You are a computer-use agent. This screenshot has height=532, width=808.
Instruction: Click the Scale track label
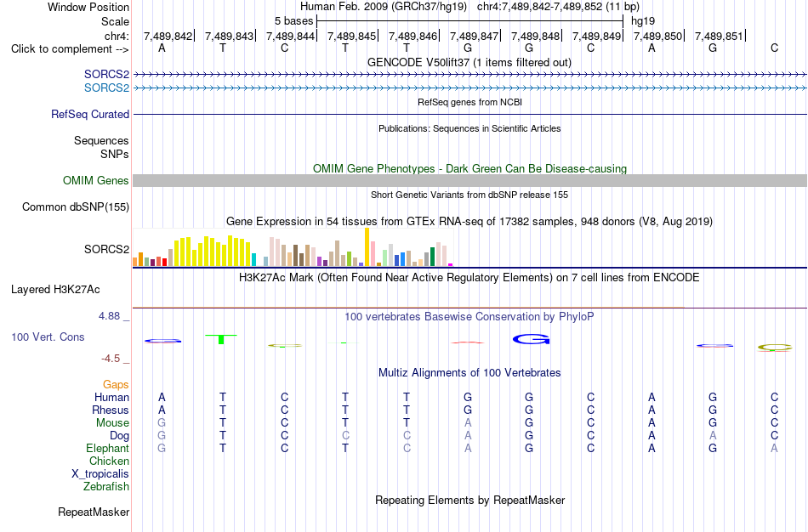coord(115,21)
